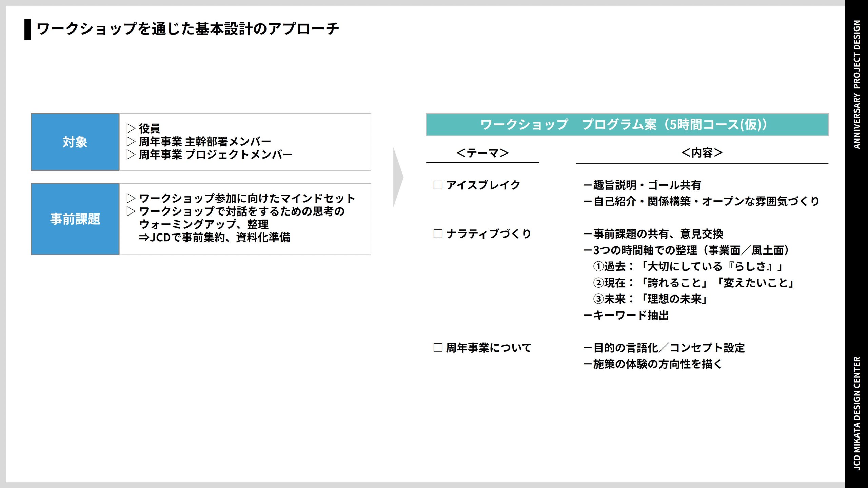Click the blue 対象 label box
Viewport: 868px width, 488px height.
[75, 142]
